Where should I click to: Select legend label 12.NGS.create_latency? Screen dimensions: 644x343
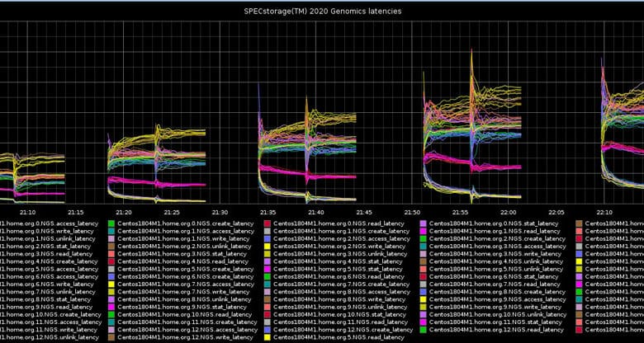pos(343,330)
